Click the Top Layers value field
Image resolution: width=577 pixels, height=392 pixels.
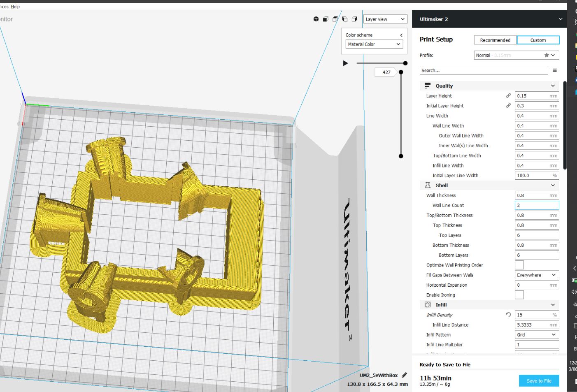[x=537, y=235]
